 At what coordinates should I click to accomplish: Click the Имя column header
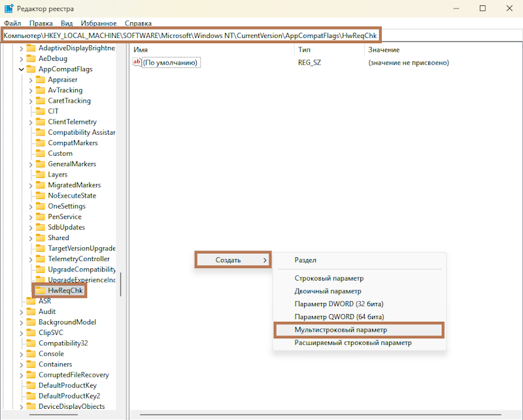point(141,50)
